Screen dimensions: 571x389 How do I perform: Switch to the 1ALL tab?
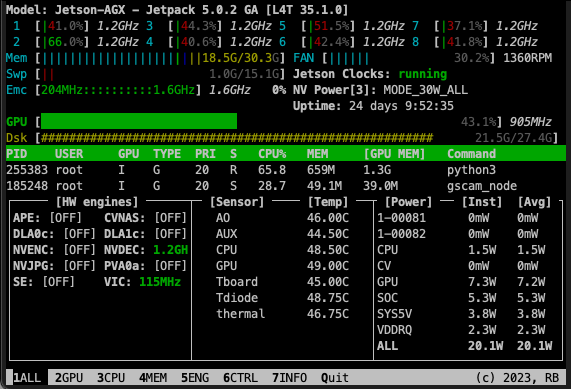27,378
